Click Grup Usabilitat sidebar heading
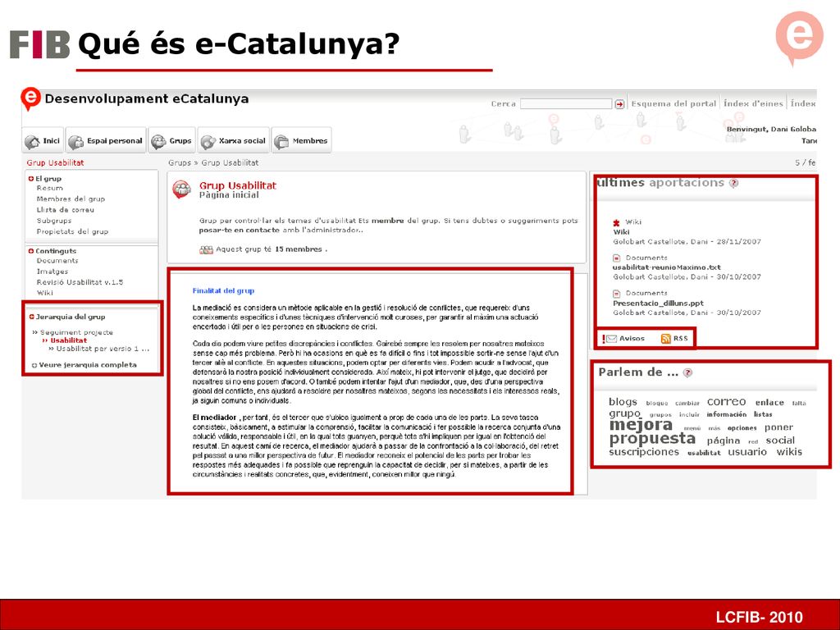This screenshot has width=840, height=630. point(55,162)
